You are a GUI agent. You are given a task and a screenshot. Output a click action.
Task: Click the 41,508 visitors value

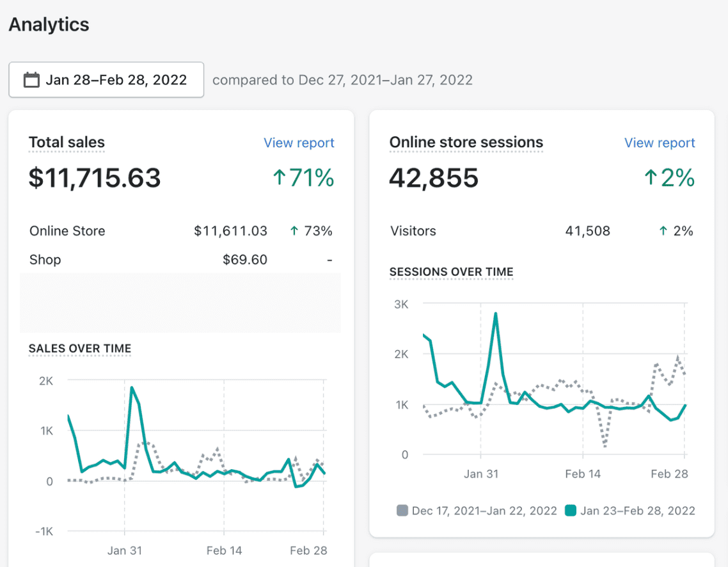pos(588,231)
